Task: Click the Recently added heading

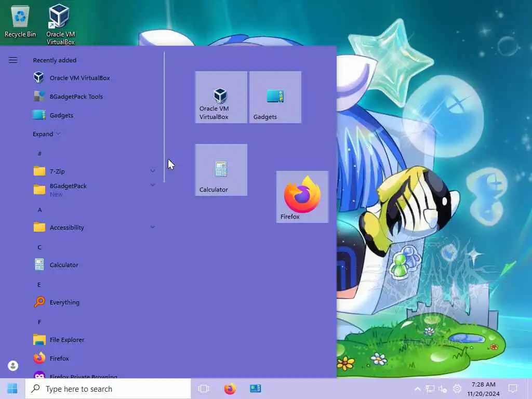Action: (55, 60)
